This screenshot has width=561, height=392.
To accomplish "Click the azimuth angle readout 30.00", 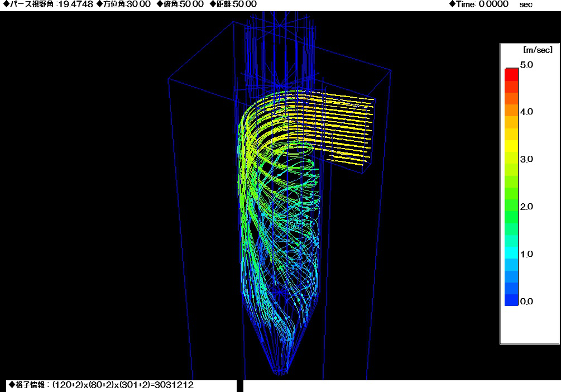I will tap(138, 4).
